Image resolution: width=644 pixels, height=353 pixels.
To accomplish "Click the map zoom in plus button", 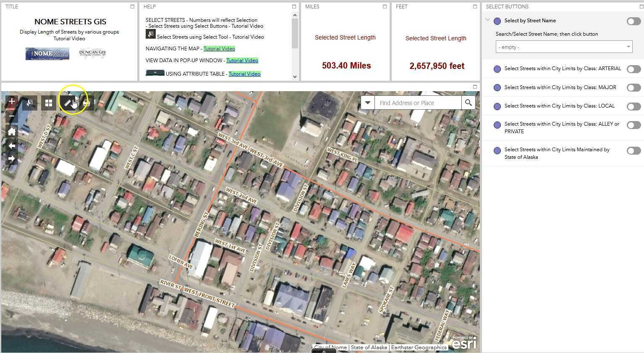I will [x=12, y=102].
